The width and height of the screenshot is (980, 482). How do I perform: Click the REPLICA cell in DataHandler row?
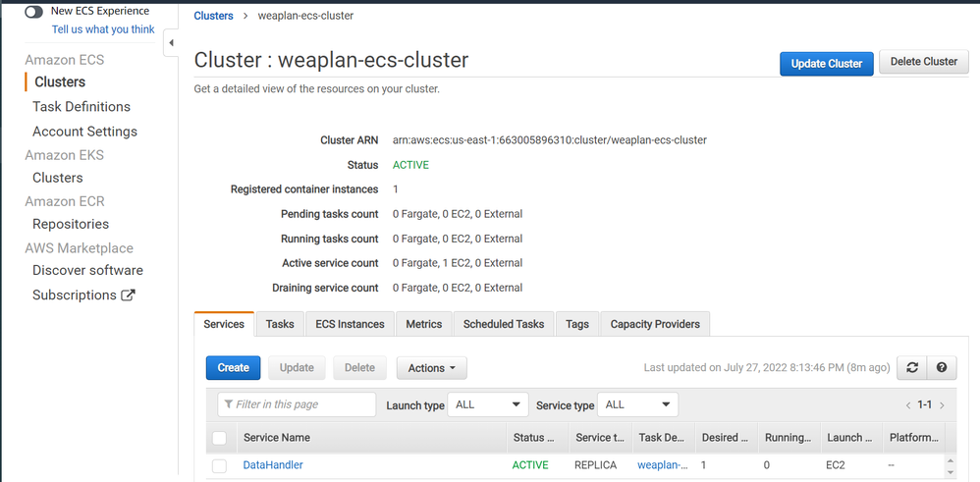596,465
